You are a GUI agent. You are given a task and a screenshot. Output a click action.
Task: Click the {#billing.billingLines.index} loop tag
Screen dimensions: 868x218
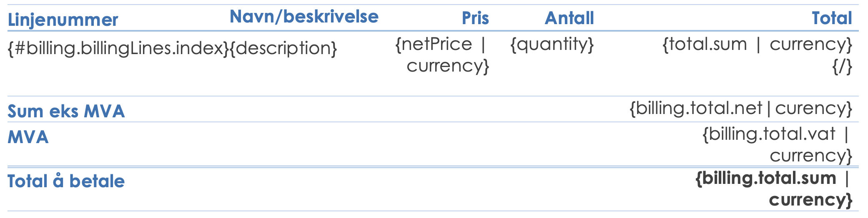(x=118, y=49)
